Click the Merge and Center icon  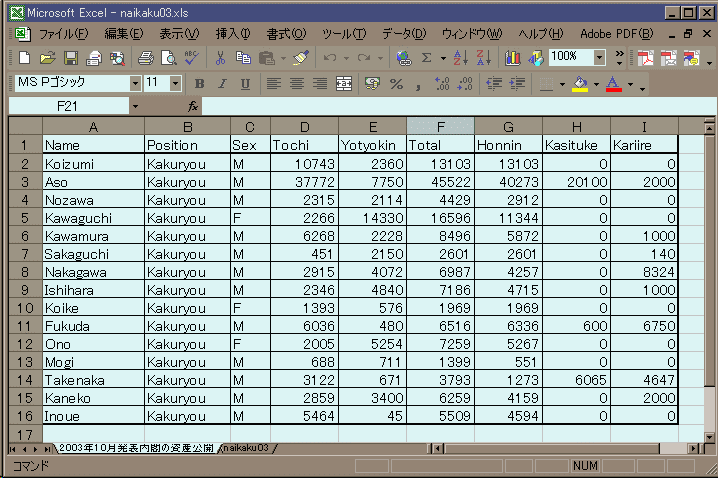tap(343, 84)
